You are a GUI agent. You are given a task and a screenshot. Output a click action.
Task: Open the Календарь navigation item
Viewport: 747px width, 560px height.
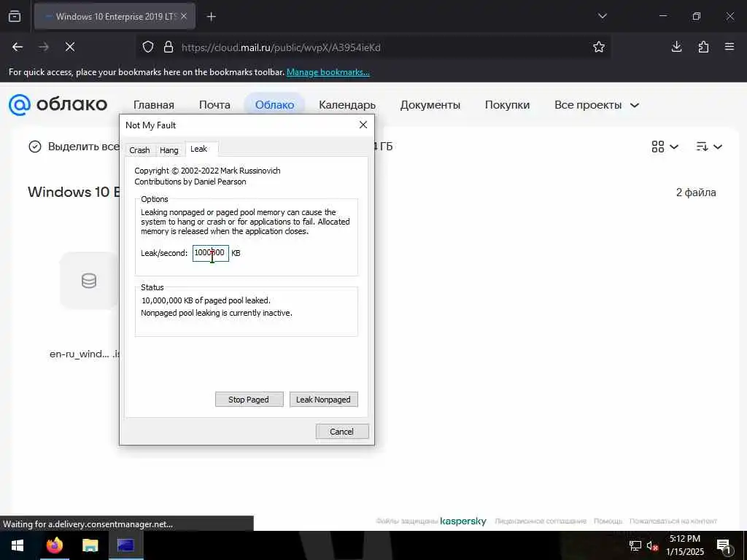347,105
